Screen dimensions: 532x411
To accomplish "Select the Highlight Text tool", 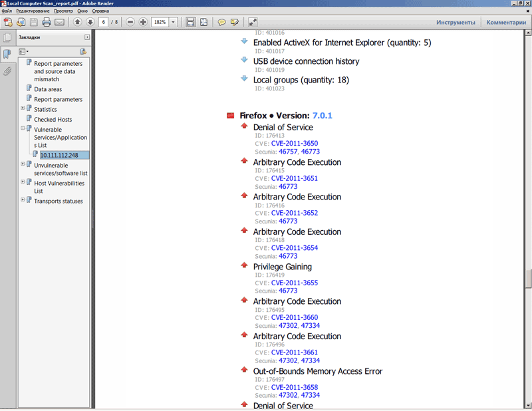I will click(235, 21).
